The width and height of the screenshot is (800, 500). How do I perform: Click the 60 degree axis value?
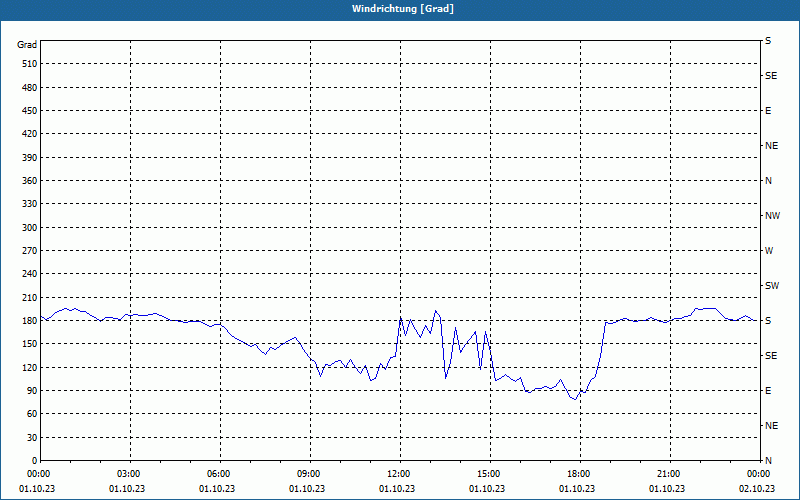(x=32, y=414)
